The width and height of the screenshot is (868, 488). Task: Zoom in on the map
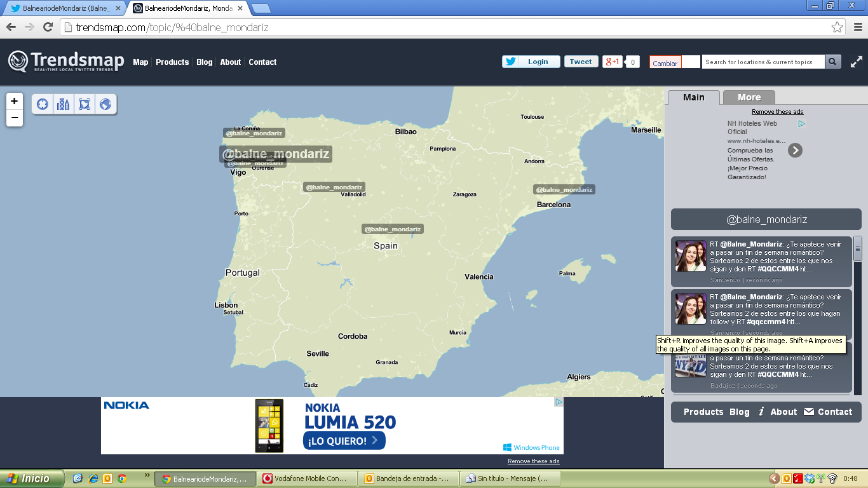click(x=15, y=102)
